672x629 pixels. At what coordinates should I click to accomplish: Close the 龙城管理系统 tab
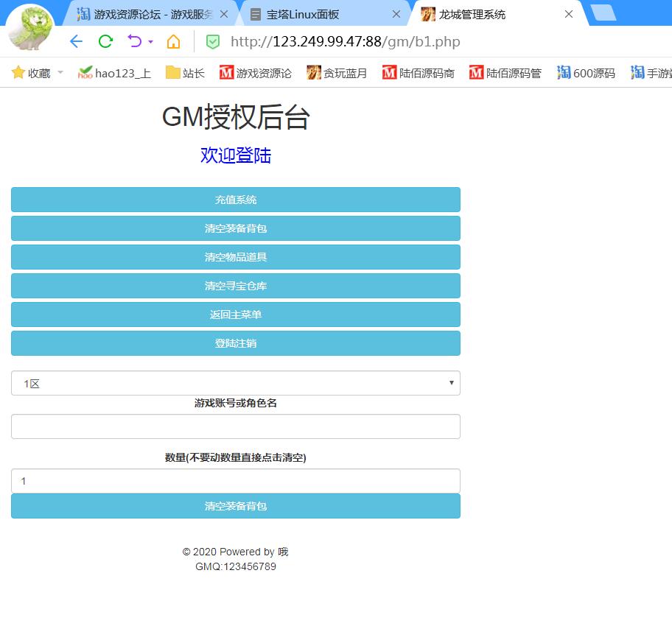[569, 14]
